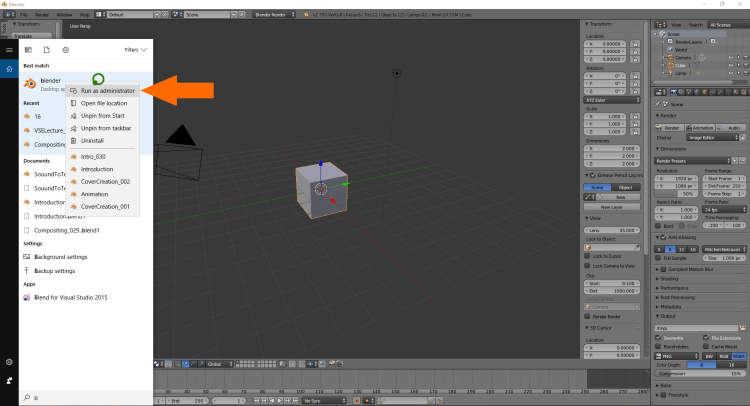Click the Windows hamburger menu icon

pos(9,49)
